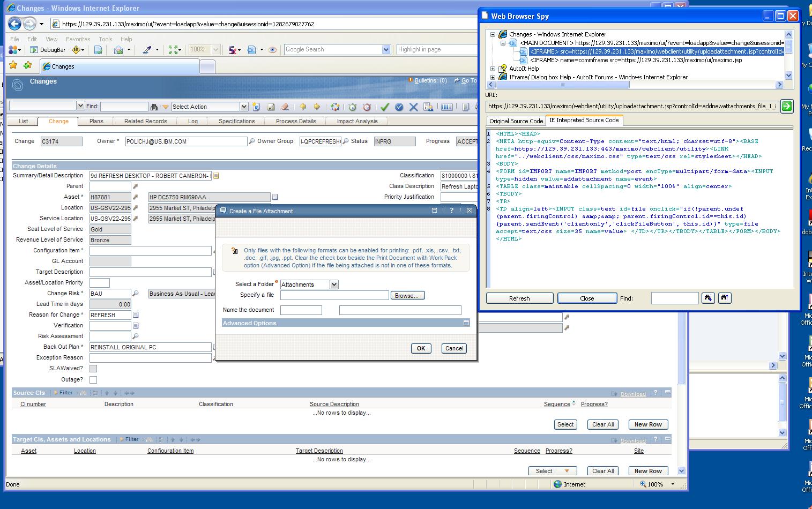The width and height of the screenshot is (812, 509).
Task: Click Refresh button in Web Browser Spy
Action: [x=519, y=298]
